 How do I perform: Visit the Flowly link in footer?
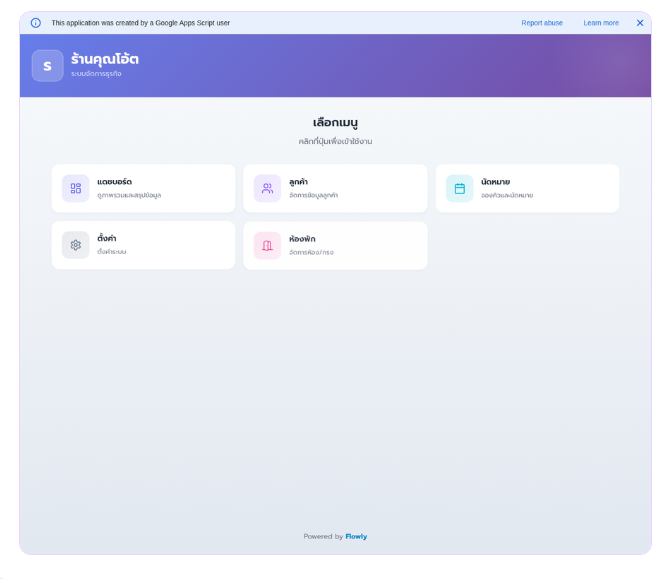point(356,536)
